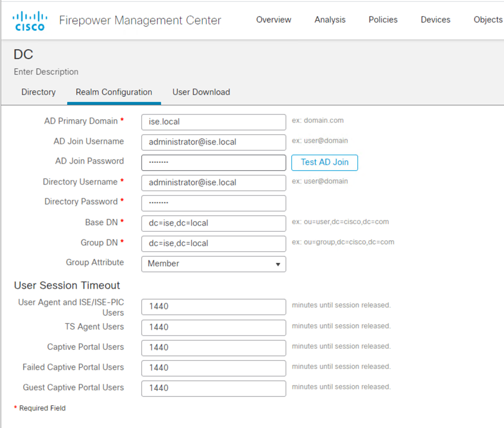Click the User Session Timeout heading
Image resolution: width=504 pixels, height=428 pixels.
point(67,285)
